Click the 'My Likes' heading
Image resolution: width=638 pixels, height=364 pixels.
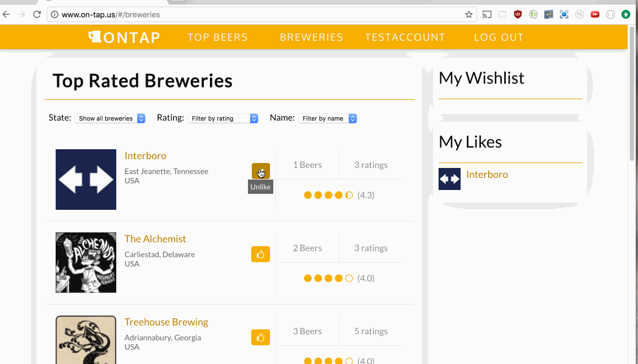pyautogui.click(x=470, y=142)
